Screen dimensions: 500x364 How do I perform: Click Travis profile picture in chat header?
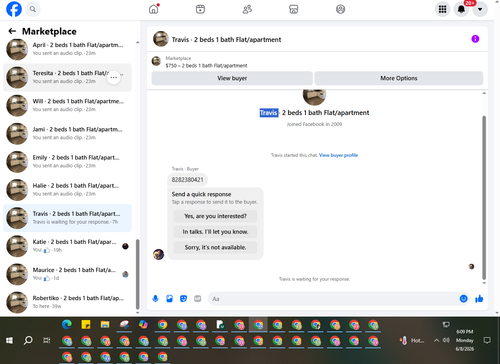(x=161, y=39)
